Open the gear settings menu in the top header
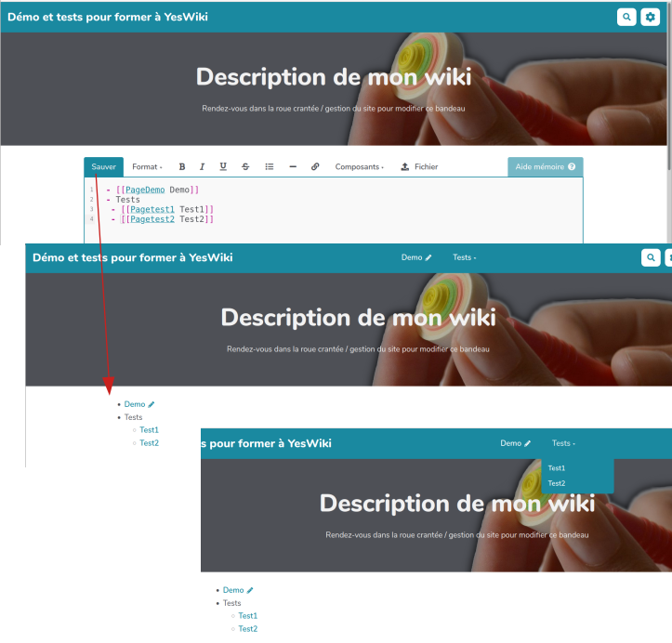Screen dimensions: 672x643 pyautogui.click(x=651, y=17)
